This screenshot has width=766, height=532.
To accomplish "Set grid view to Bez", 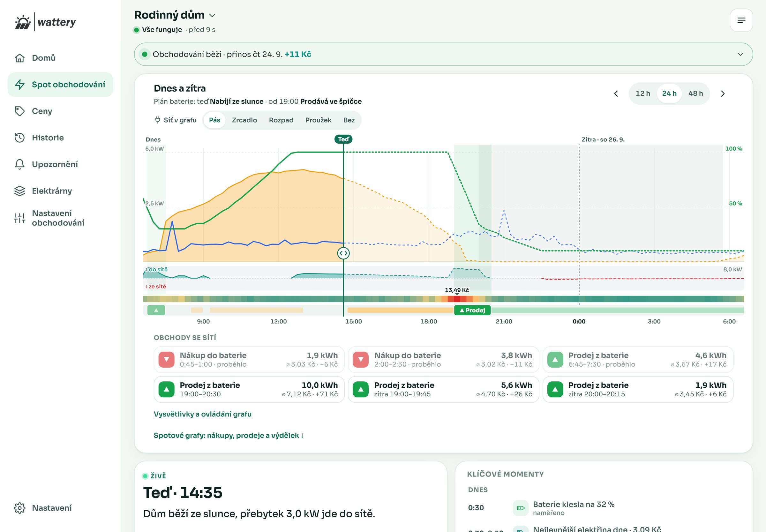I will tap(349, 120).
